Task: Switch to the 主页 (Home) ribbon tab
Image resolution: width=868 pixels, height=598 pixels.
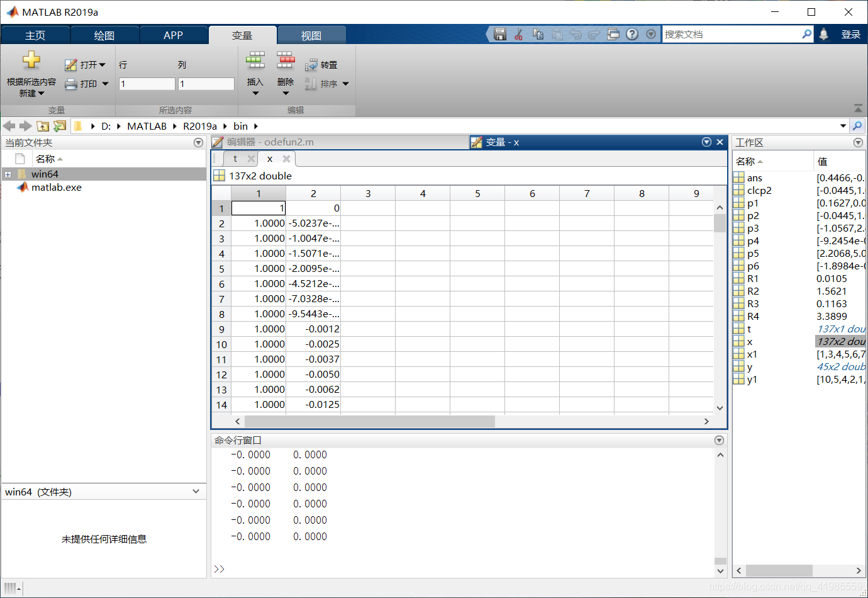Action: pos(35,35)
